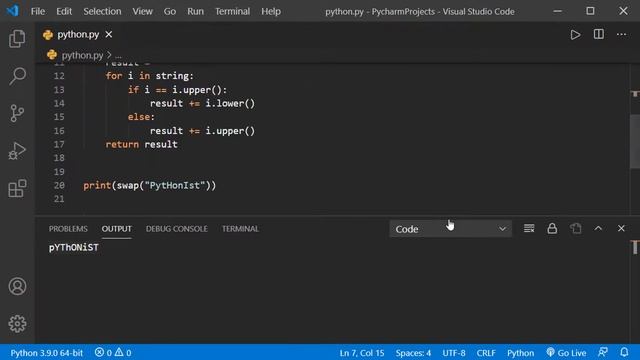Open notifications bell
This screenshot has height=360, width=640.
pyautogui.click(x=624, y=352)
